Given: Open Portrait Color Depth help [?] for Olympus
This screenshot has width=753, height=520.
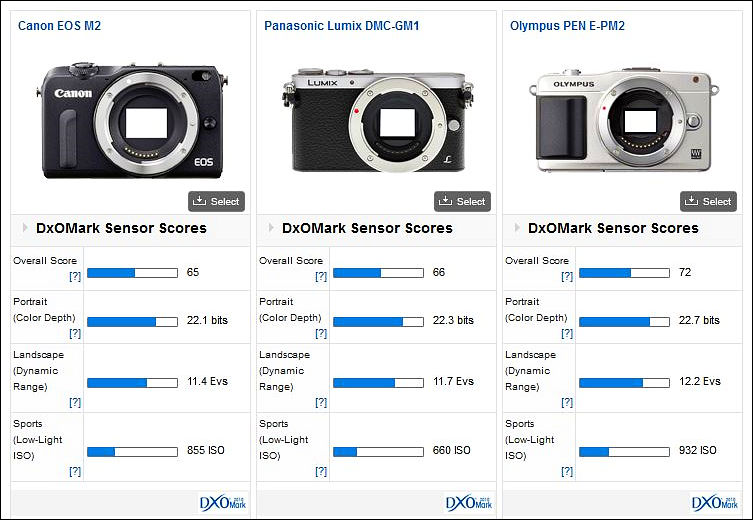Looking at the screenshot, I should [567, 333].
